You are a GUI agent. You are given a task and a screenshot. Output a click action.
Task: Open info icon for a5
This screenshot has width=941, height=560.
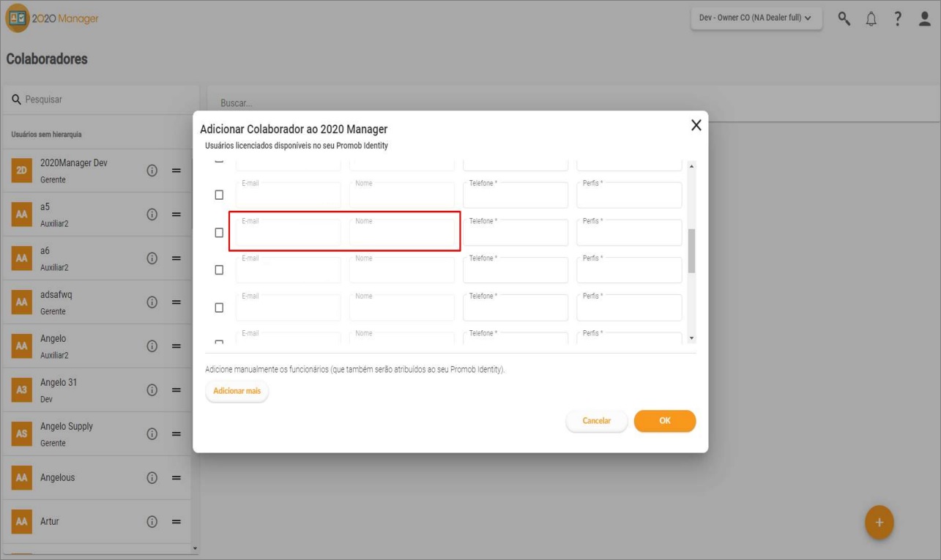click(152, 214)
